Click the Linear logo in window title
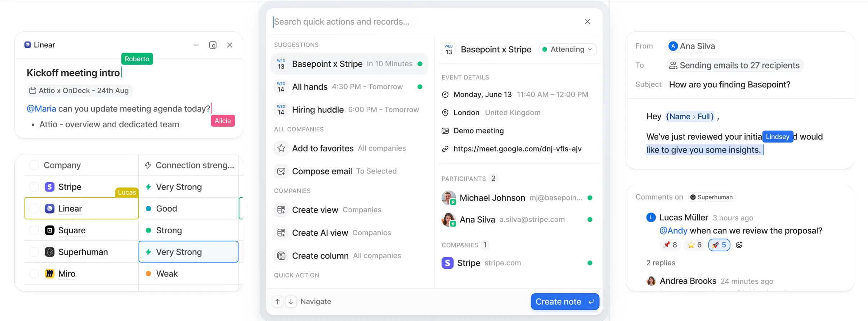This screenshot has width=868, height=321. [27, 45]
